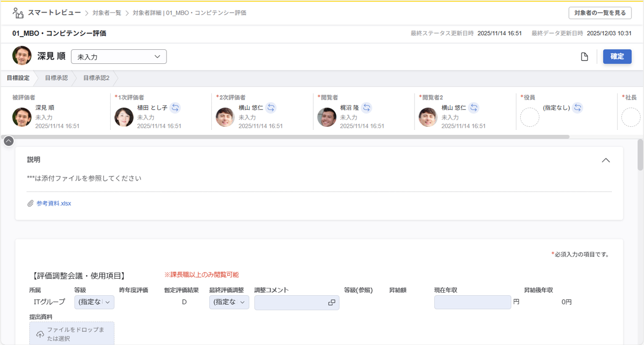Expand the 最終評価調整 dropdown
The image size is (644, 345).
[229, 302]
